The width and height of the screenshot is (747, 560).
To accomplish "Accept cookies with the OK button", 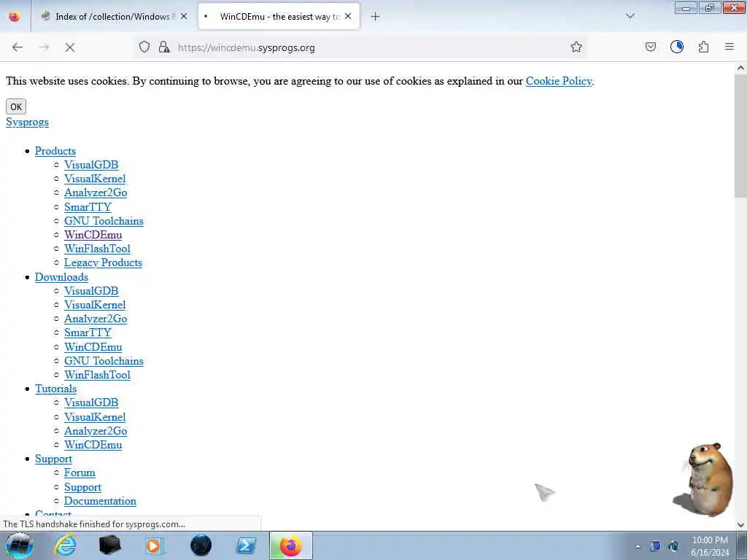I will pos(16,106).
